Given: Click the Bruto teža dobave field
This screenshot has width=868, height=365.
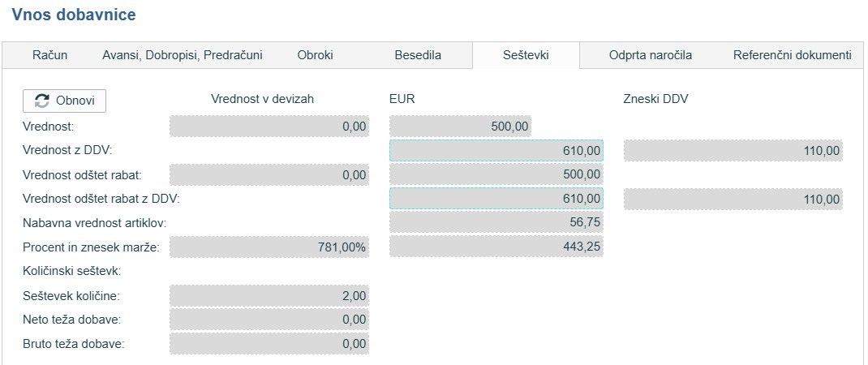Looking at the screenshot, I should coord(269,344).
